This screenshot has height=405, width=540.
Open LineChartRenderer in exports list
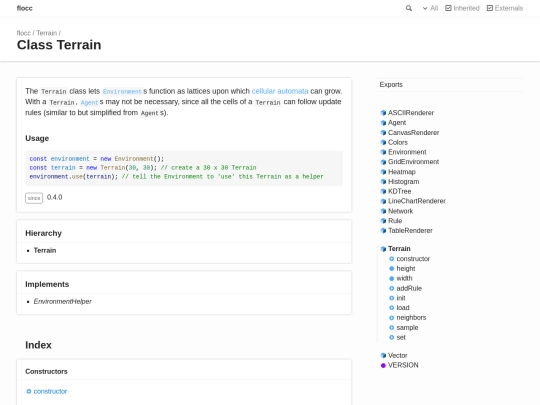(x=417, y=201)
